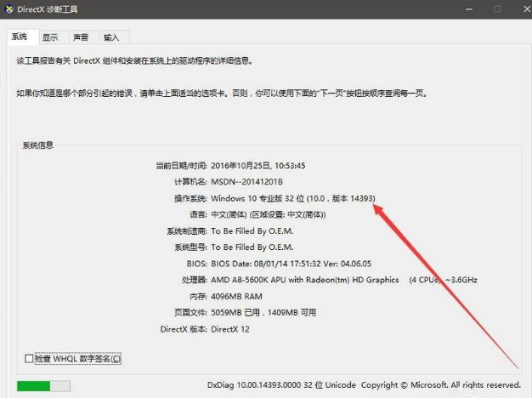Open the 声音 tab

(x=84, y=37)
